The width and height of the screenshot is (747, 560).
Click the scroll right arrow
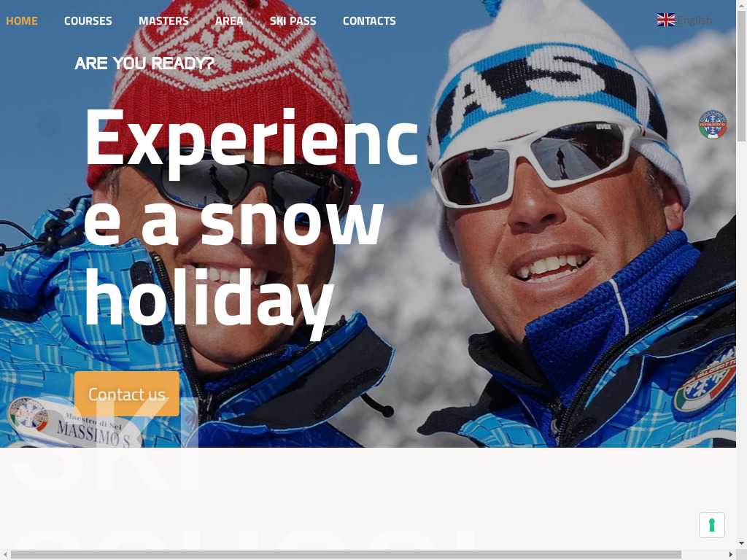point(731,555)
